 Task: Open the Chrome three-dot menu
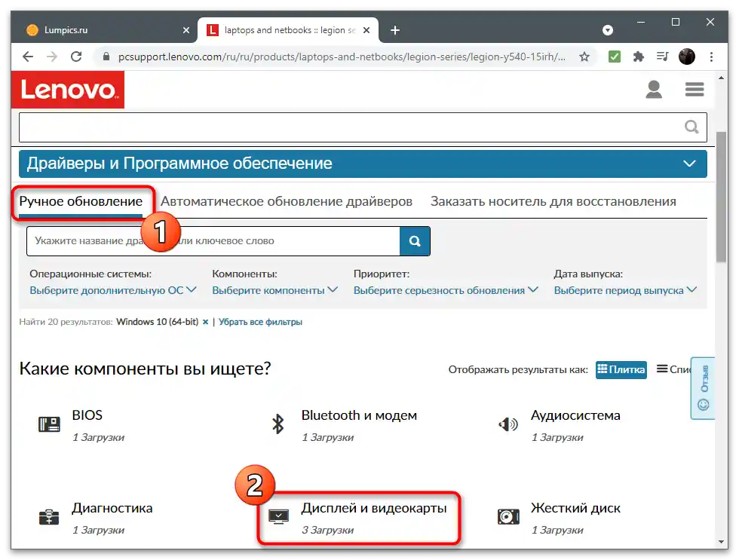tap(711, 57)
